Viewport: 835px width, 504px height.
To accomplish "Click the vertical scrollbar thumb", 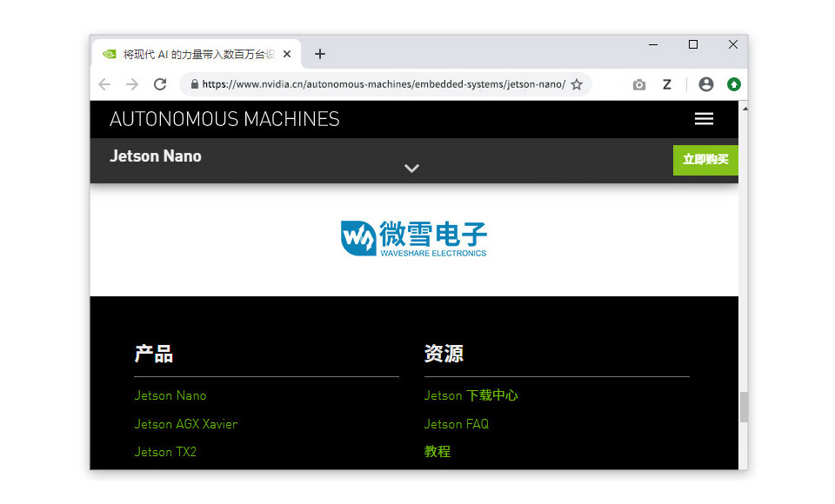I will click(x=743, y=407).
